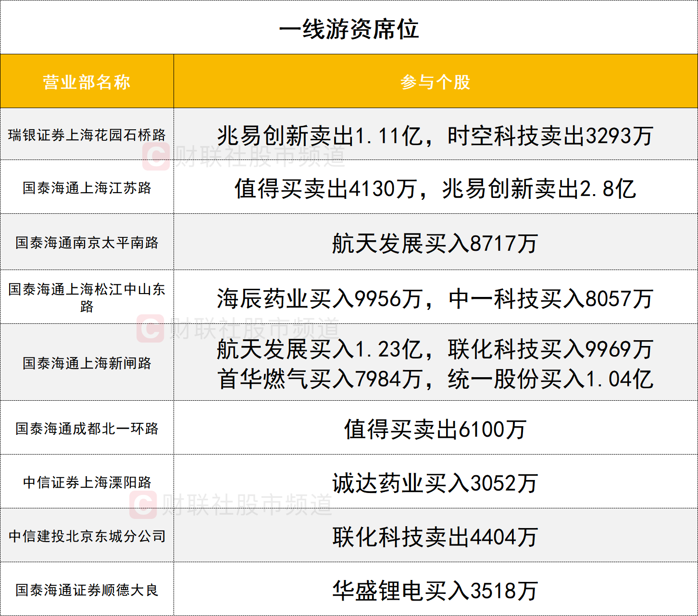698x616 pixels.
Task: Select the 国泰海通上海松江中山东路 cell
Action: (87, 297)
